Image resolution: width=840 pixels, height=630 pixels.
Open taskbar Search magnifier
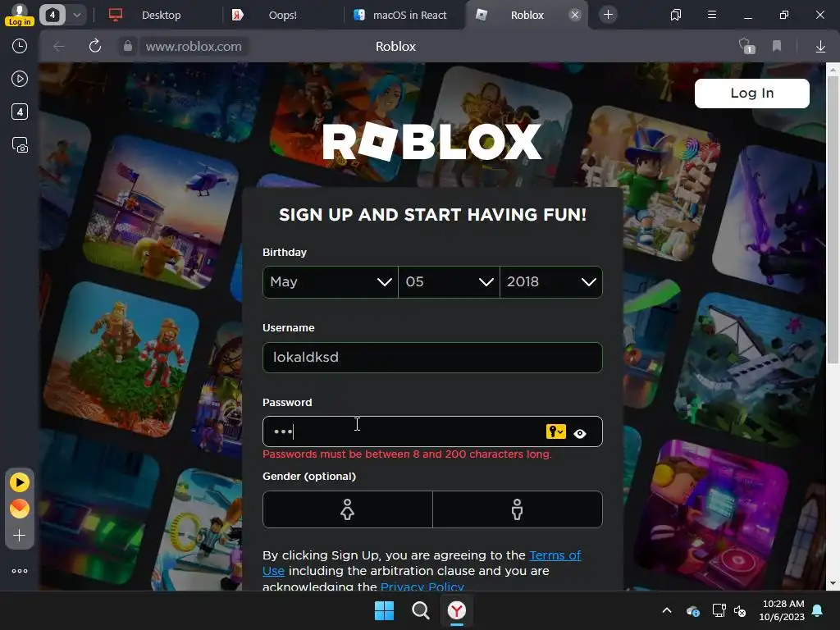(421, 610)
